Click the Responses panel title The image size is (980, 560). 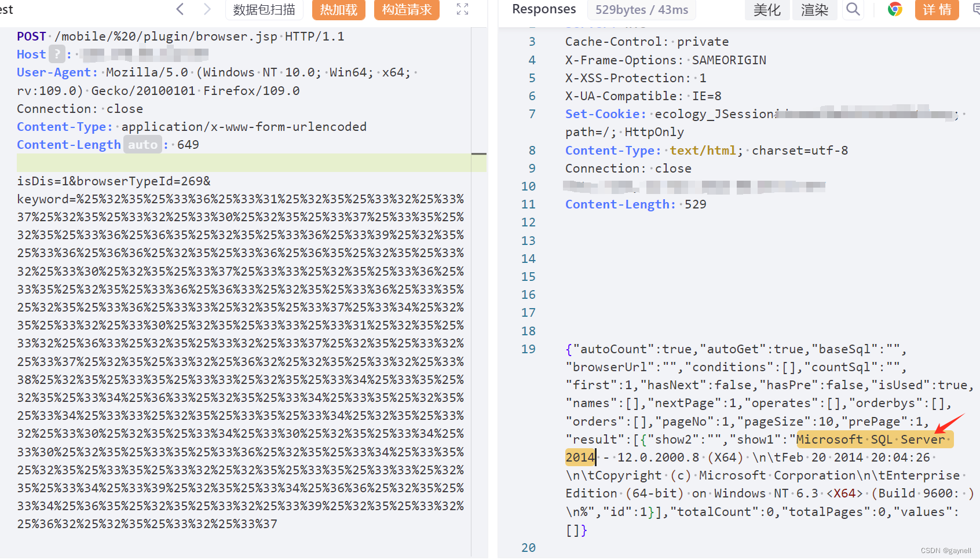pyautogui.click(x=544, y=9)
